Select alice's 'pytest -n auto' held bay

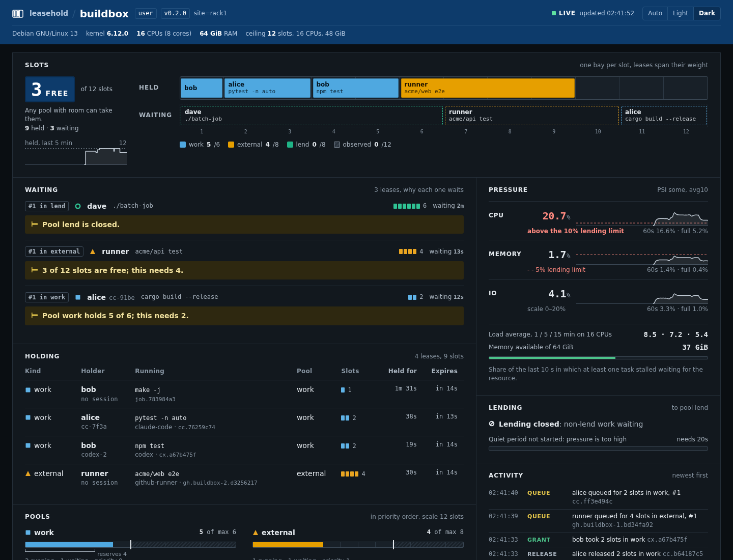pos(268,88)
